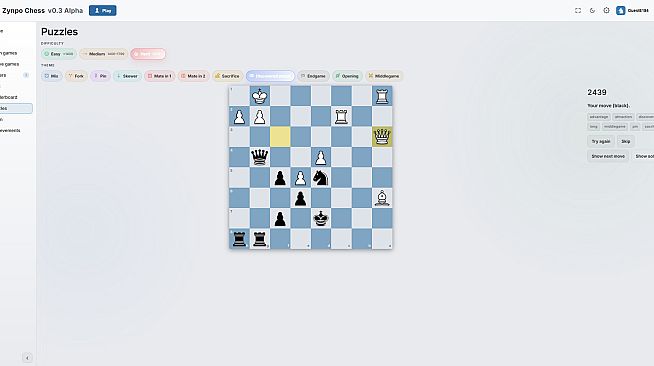Select the black rook on a8
Image resolution: width=654 pixels, height=366 pixels.
239,239
